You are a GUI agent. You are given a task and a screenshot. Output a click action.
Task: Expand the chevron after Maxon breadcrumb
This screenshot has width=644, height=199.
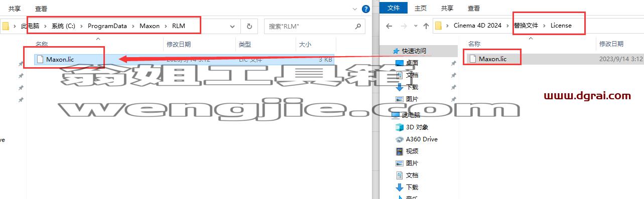166,26
